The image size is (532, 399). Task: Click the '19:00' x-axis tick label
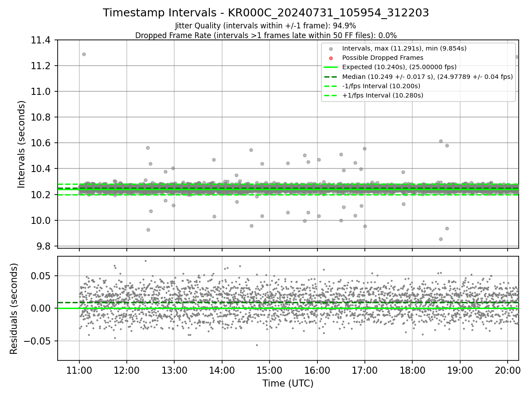tap(460, 370)
